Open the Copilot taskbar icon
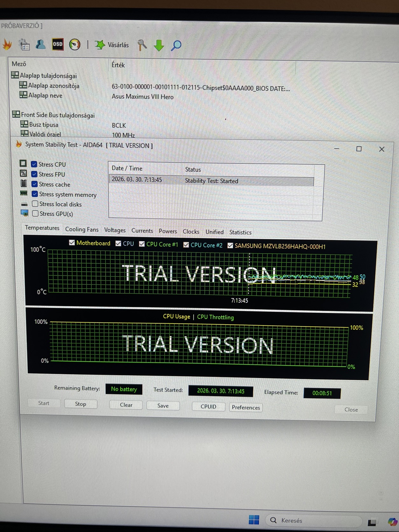The height and width of the screenshot is (532, 399). [x=392, y=522]
